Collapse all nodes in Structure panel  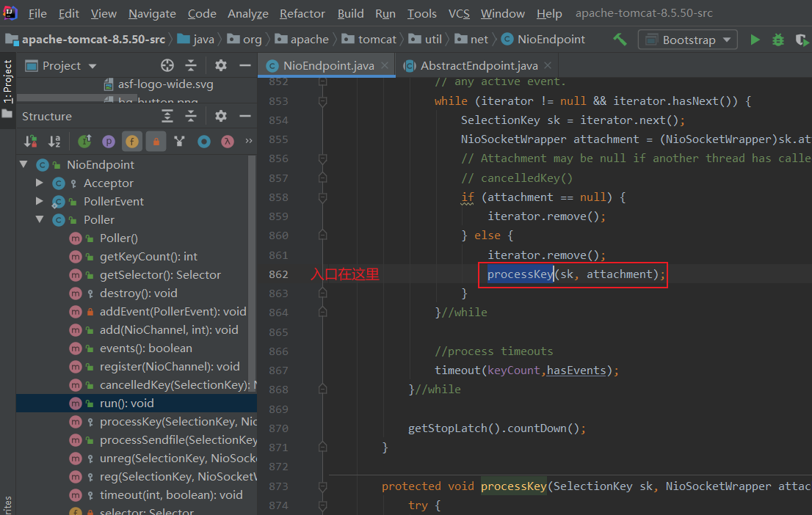pyautogui.click(x=191, y=116)
